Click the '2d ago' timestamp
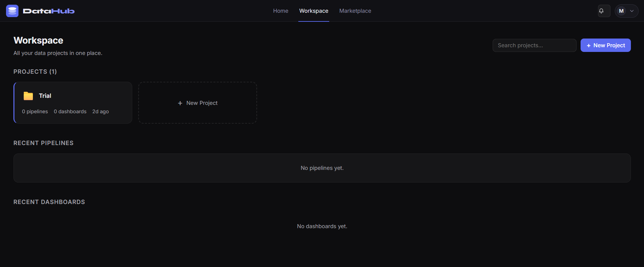The width and height of the screenshot is (644, 267). [x=101, y=112]
